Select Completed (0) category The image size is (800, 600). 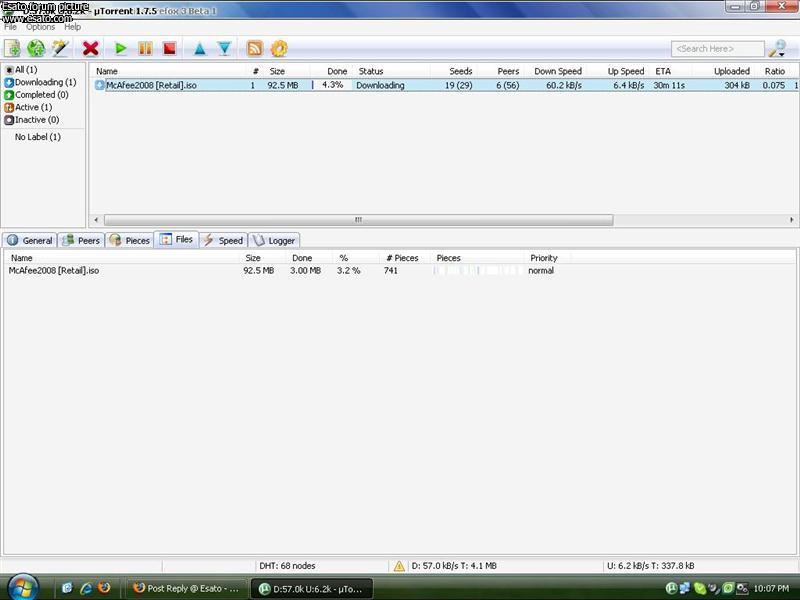(x=36, y=95)
